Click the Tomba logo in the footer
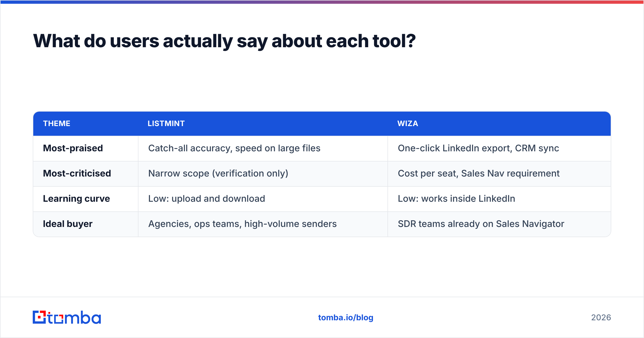This screenshot has height=338, width=644. click(x=67, y=317)
